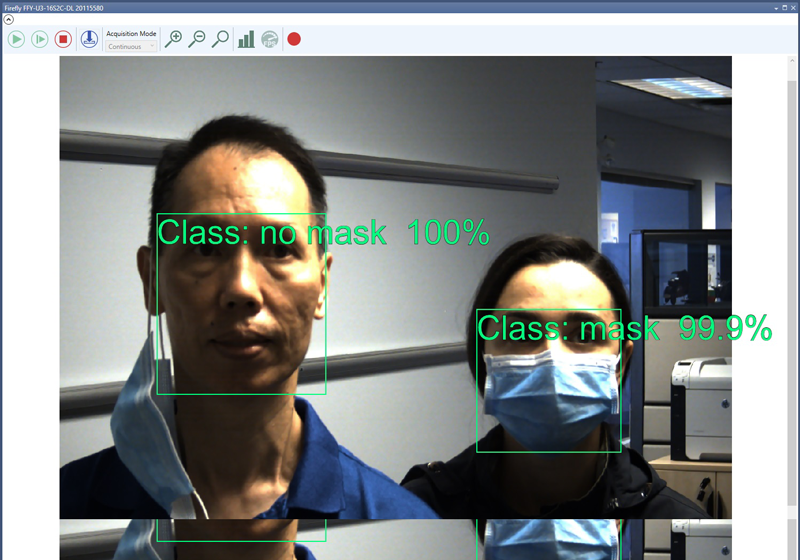Click the save image download icon
The image size is (800, 560).
[89, 39]
